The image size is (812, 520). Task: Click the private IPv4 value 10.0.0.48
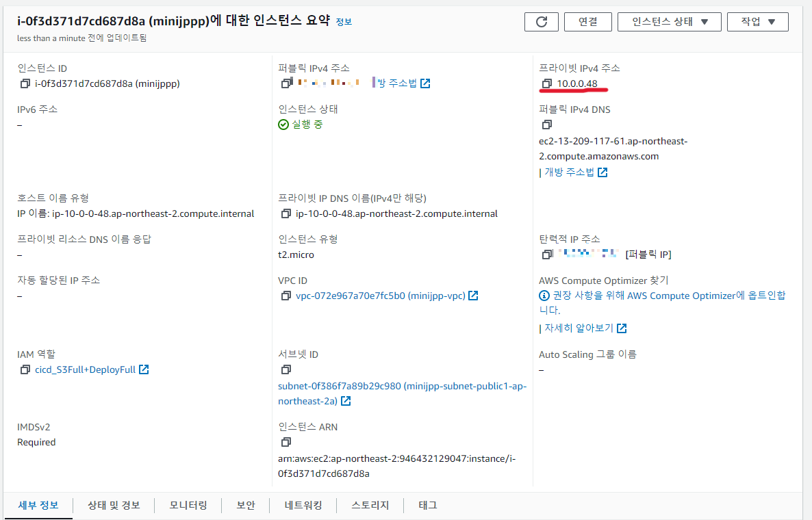pos(577,83)
